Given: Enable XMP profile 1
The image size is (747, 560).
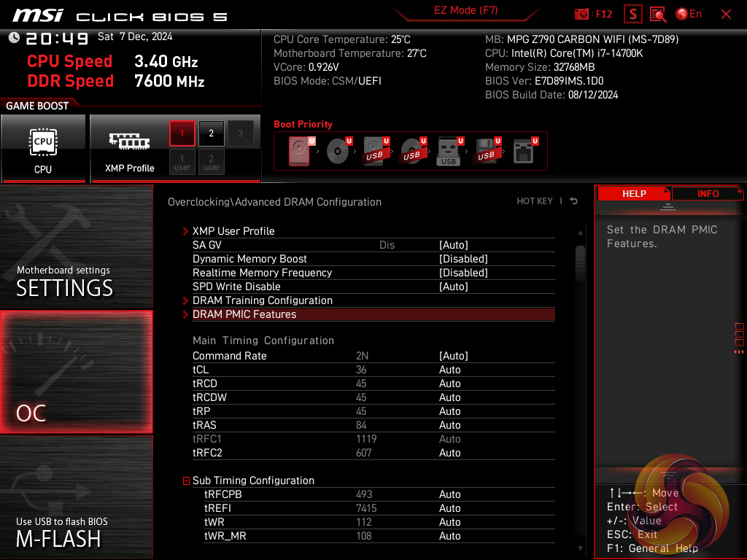Looking at the screenshot, I should (182, 133).
